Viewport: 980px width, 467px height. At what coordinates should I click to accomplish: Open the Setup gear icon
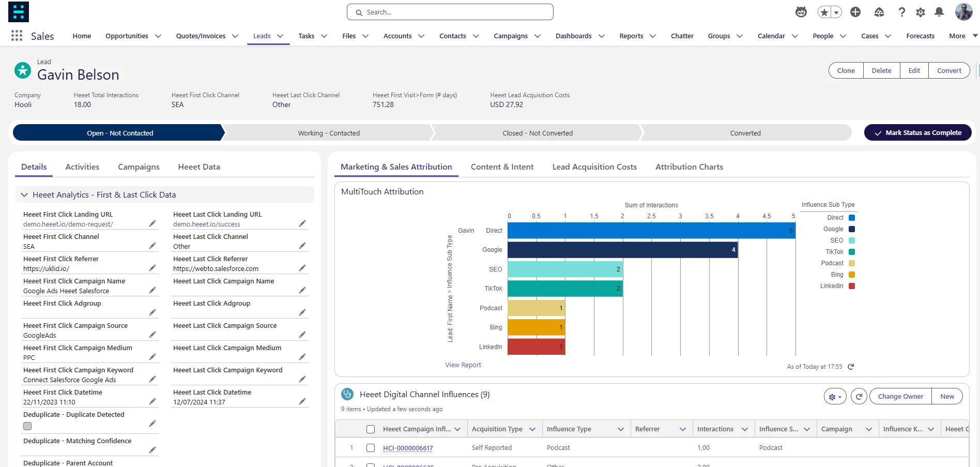click(x=921, y=12)
